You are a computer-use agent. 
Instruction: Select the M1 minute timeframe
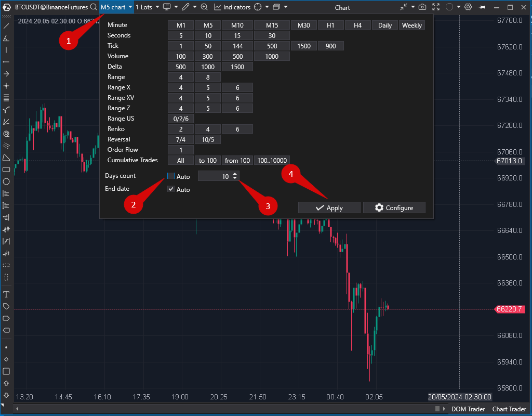click(x=181, y=25)
